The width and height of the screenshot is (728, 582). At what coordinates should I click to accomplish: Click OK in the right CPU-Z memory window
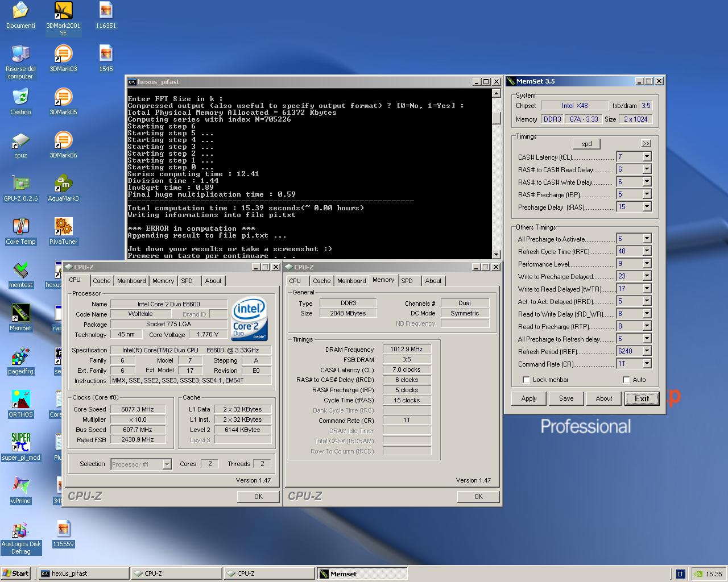pyautogui.click(x=479, y=496)
